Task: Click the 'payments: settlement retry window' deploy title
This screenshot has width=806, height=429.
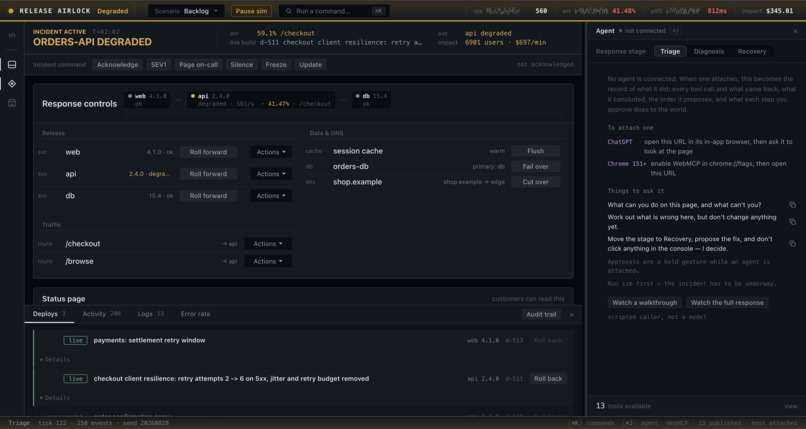Action: (x=149, y=340)
